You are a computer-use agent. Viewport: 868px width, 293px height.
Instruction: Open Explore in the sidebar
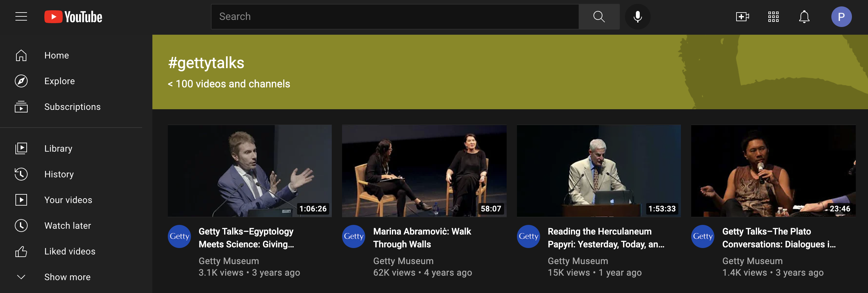tap(59, 81)
